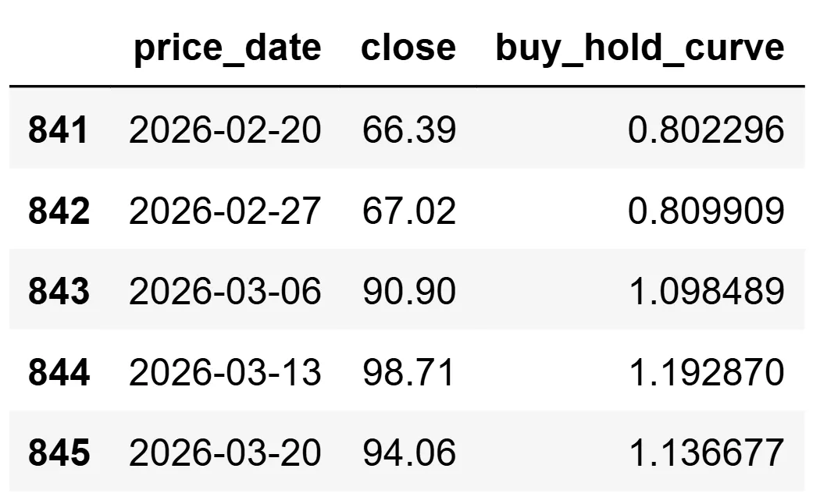Click the date cell 2026-02-20
The width and height of the screenshot is (820, 504).
[225, 129]
